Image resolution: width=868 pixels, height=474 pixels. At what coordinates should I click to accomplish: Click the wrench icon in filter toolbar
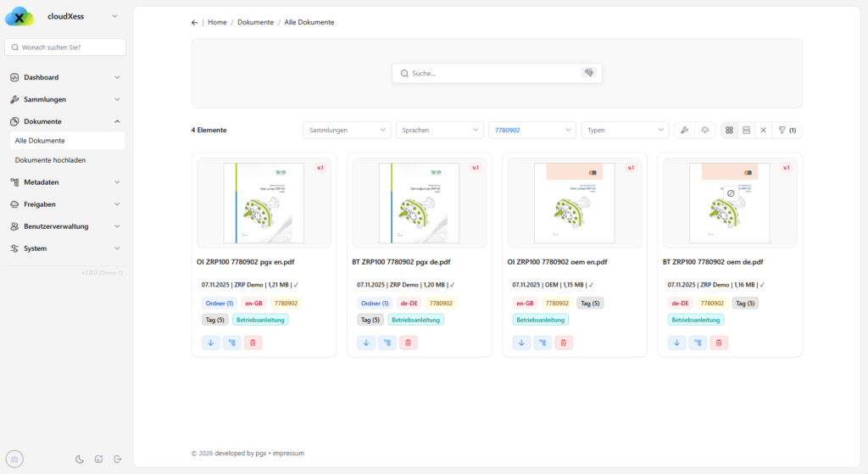(x=684, y=130)
